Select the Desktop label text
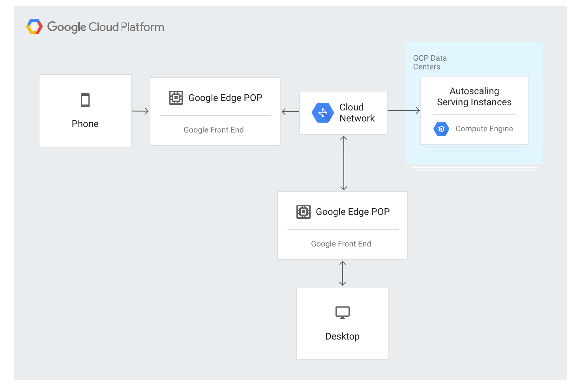This screenshot has height=392, width=581. click(x=343, y=336)
